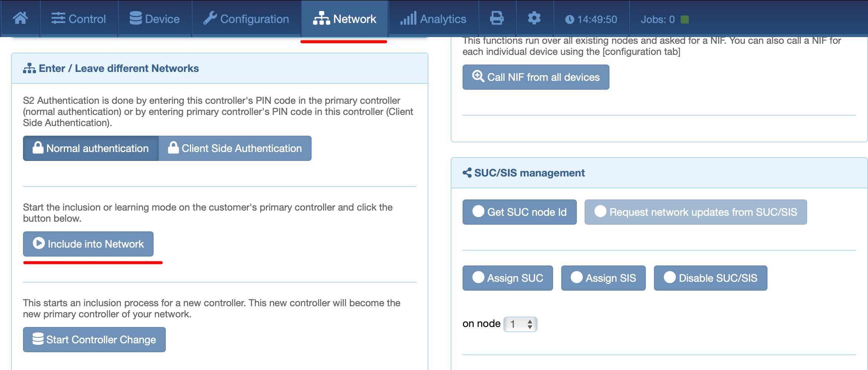This screenshot has width=868, height=370.
Task: Click the sliders icon beside Control
Action: 58,18
